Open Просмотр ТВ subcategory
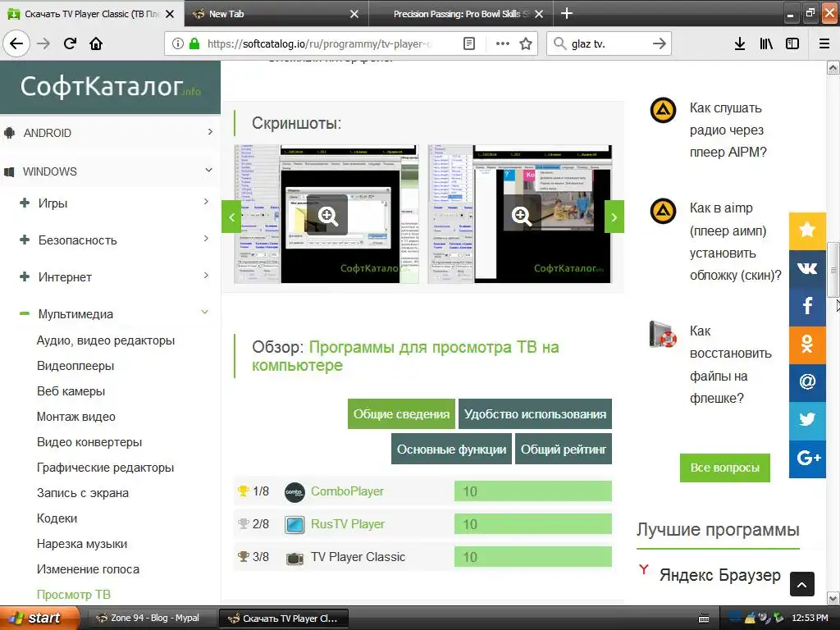 (73, 595)
